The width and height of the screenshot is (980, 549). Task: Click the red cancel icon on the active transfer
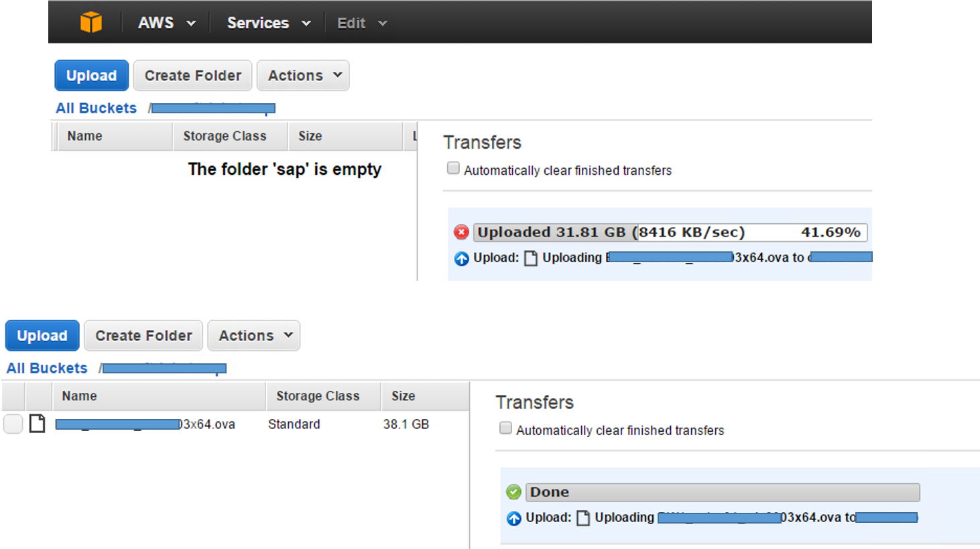tap(461, 232)
